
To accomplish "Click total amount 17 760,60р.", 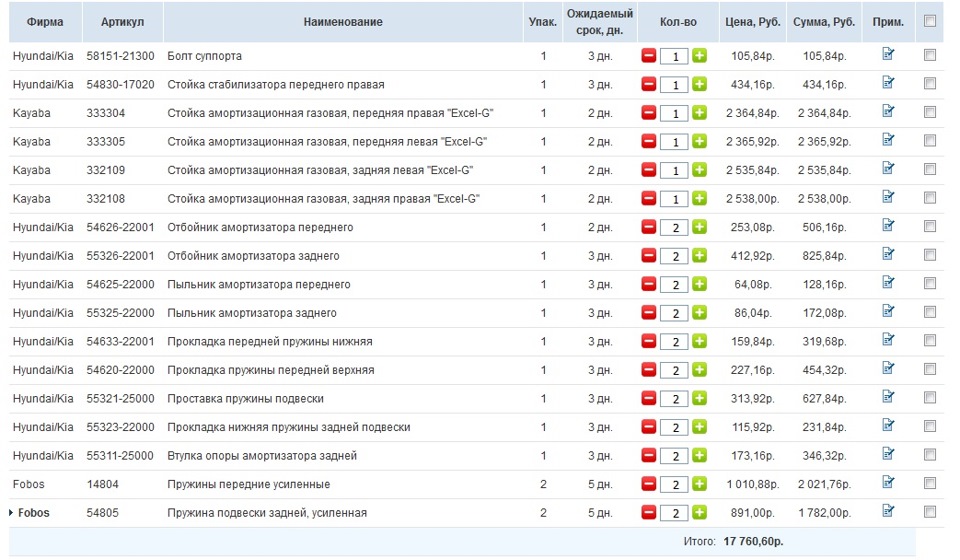I will click(x=753, y=541).
